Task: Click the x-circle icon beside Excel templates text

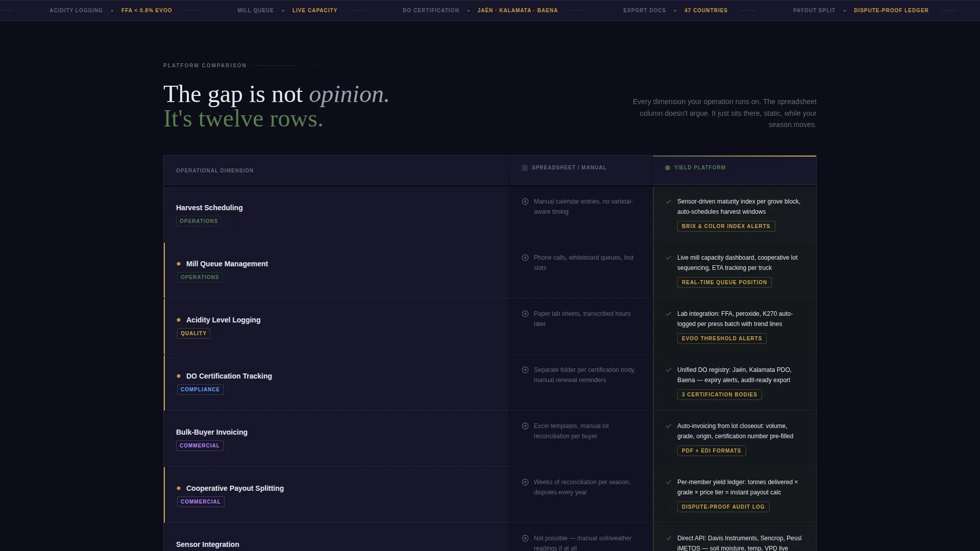Action: 525,426
